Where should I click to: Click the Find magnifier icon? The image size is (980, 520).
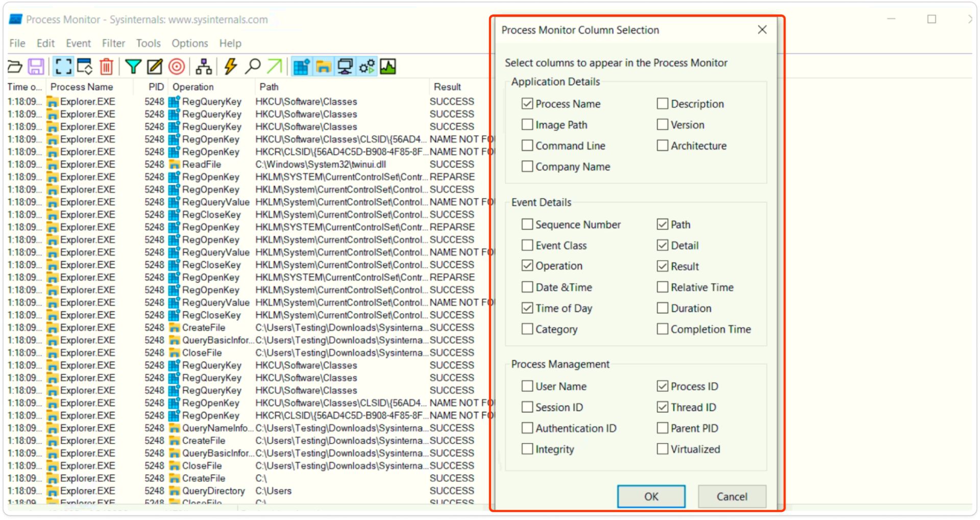coord(253,66)
